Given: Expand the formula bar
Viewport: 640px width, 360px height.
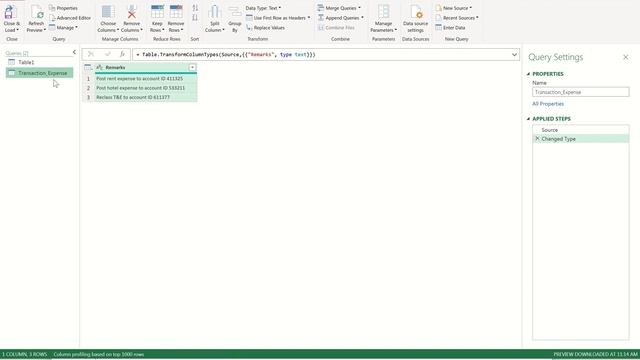Looking at the screenshot, I should (x=514, y=54).
